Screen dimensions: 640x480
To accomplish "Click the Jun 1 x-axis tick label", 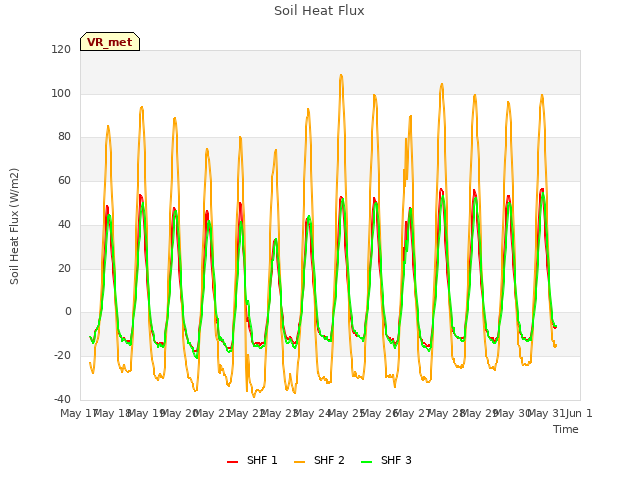I will tap(579, 413).
